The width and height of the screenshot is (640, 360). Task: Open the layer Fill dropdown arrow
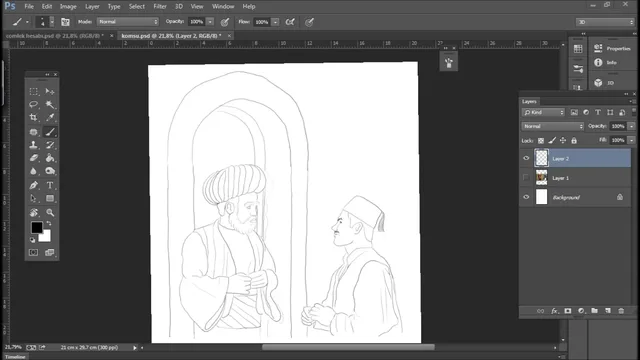[631, 140]
